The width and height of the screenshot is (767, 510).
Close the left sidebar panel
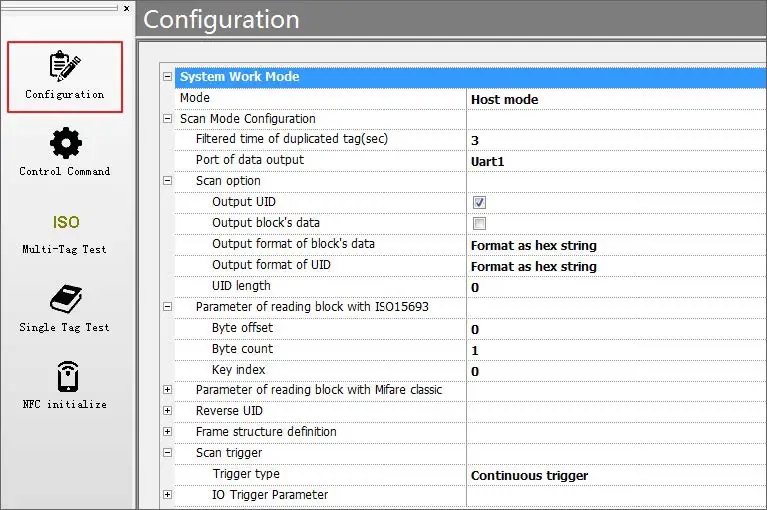(126, 8)
